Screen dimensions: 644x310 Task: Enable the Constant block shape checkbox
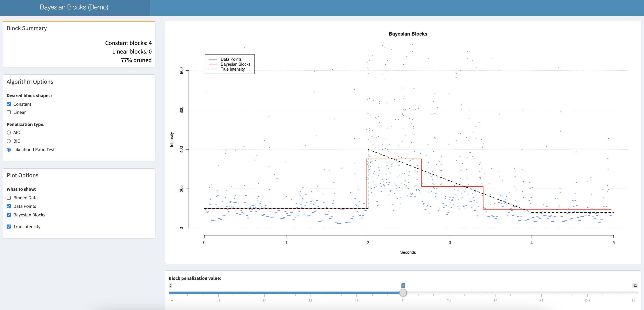coord(9,104)
